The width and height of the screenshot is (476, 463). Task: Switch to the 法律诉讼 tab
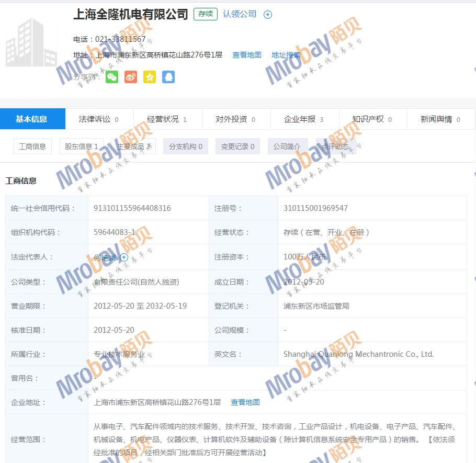[98, 119]
